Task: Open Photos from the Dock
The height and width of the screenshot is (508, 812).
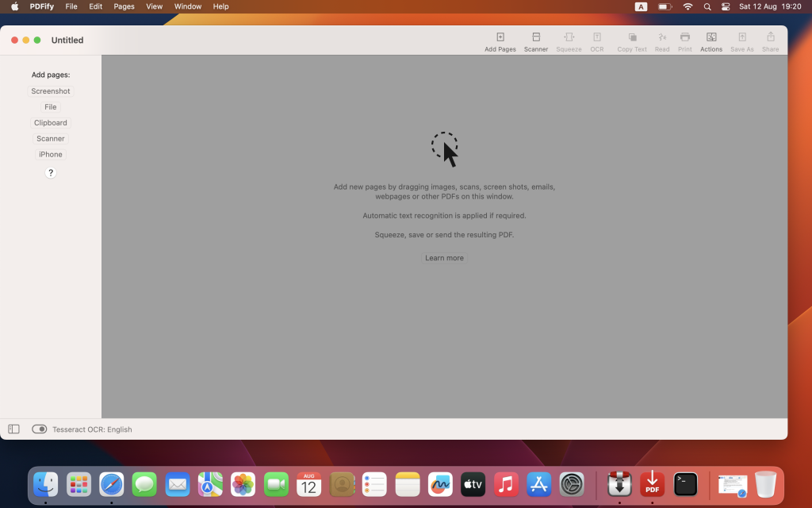Action: (x=243, y=484)
